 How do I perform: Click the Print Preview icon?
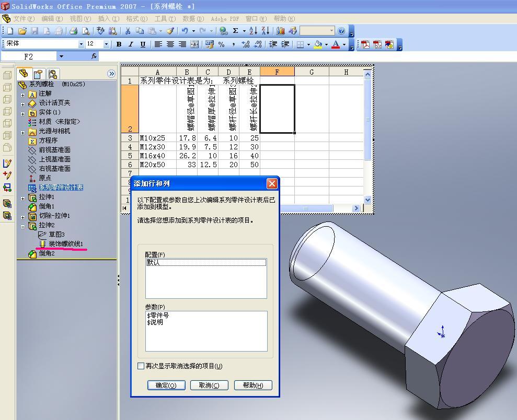[86, 31]
